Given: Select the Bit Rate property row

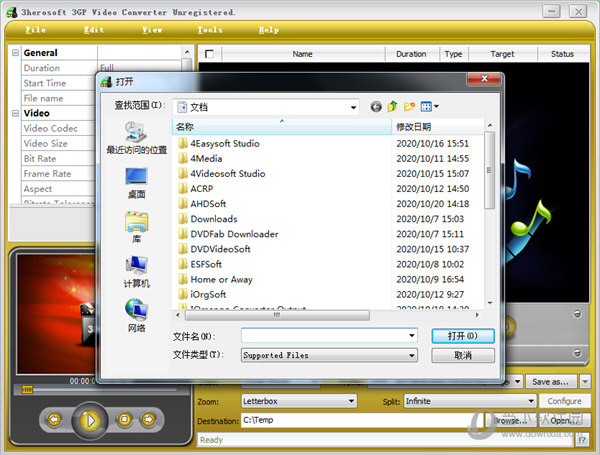Looking at the screenshot, I should tap(59, 158).
